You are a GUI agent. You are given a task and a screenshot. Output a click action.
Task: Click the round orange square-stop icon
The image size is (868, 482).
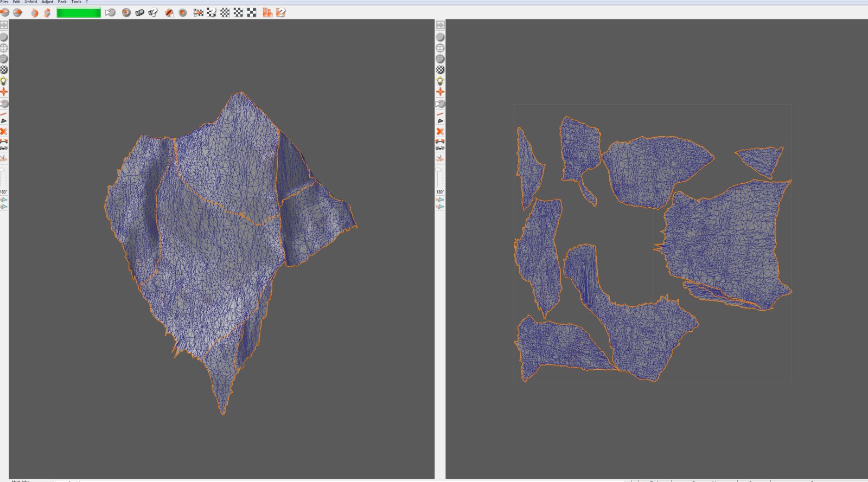tap(183, 12)
